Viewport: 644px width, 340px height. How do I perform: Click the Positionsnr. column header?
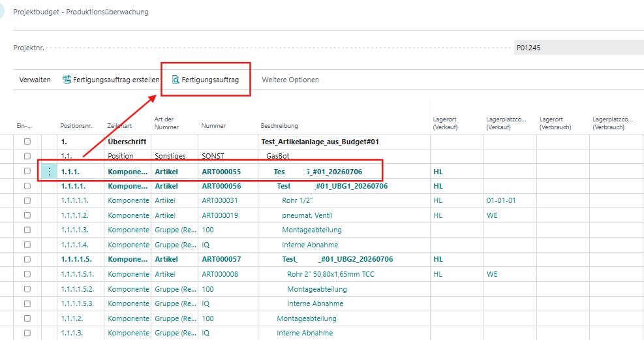76,126
